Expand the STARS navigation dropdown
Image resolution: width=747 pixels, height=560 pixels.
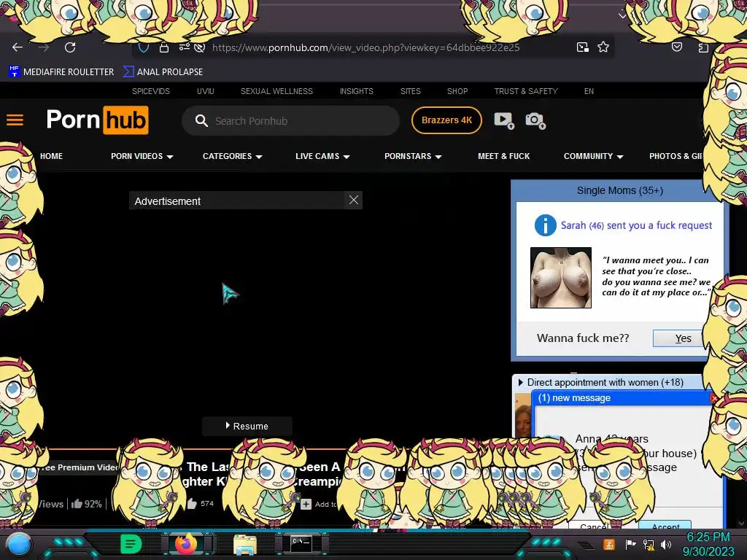(413, 156)
